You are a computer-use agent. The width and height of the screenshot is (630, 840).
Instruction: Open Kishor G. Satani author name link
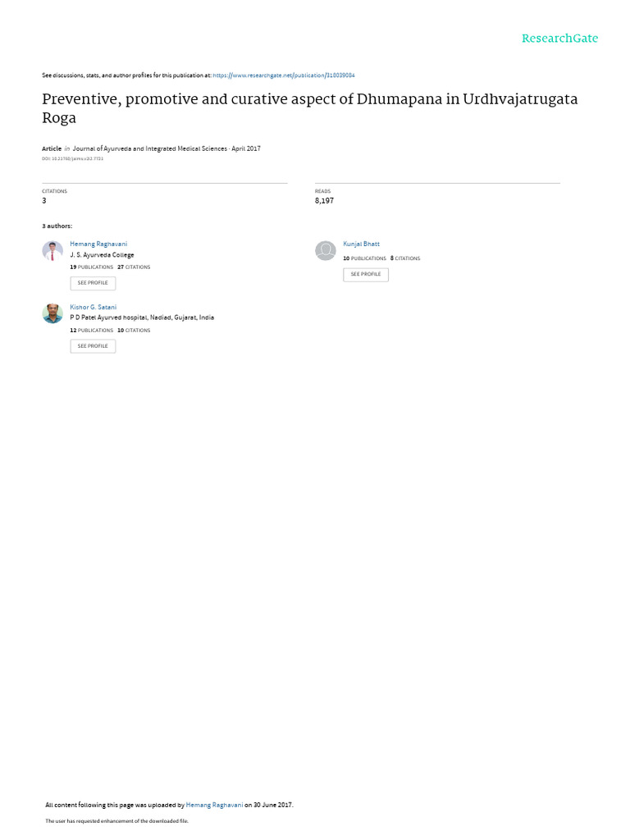click(x=94, y=307)
